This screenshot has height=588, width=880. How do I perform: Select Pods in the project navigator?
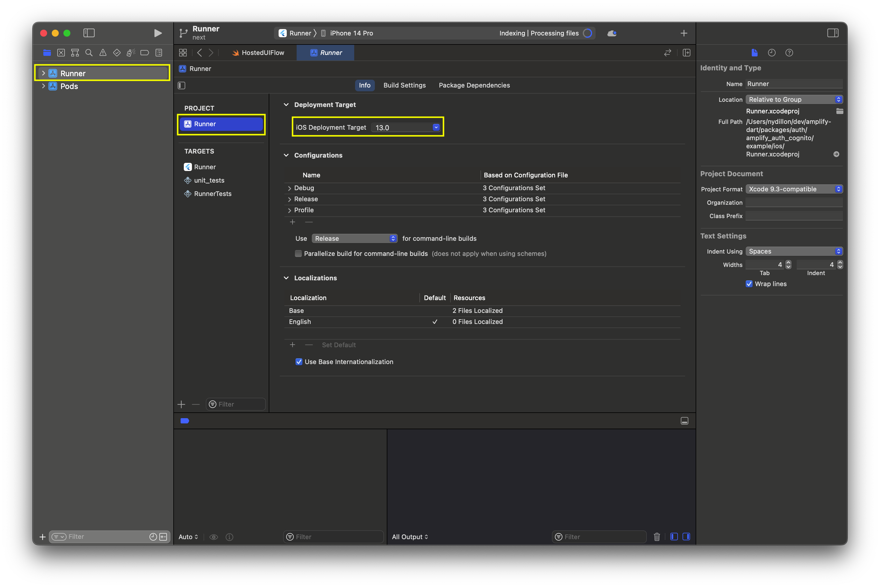69,86
